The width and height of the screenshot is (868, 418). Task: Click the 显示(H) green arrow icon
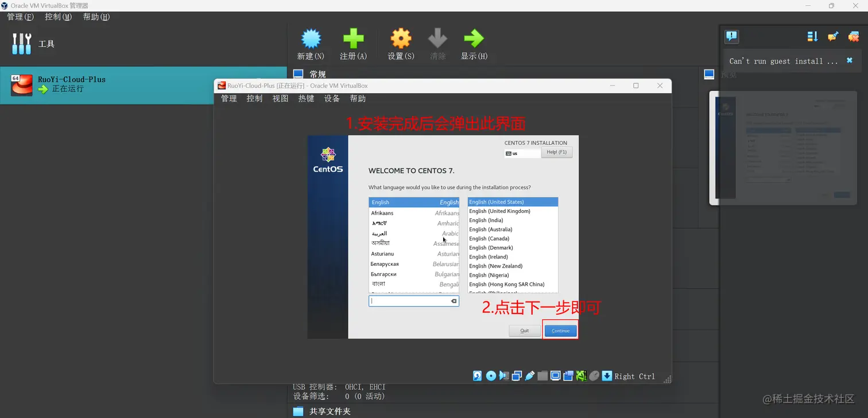pyautogui.click(x=474, y=39)
